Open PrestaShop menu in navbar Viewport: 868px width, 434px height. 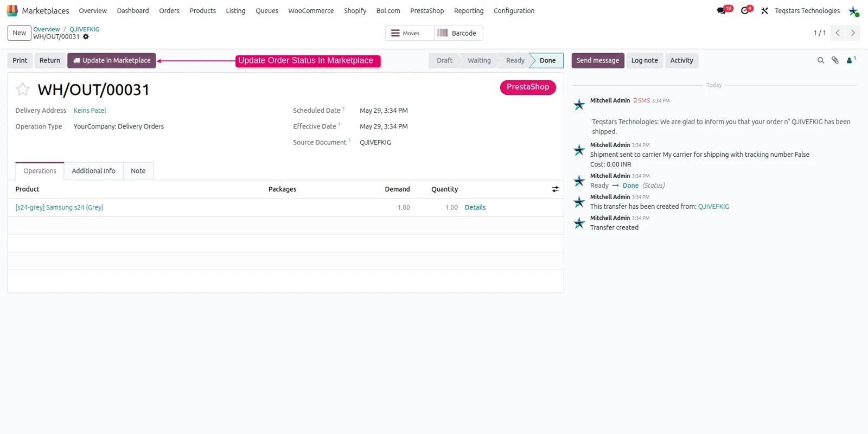point(427,11)
